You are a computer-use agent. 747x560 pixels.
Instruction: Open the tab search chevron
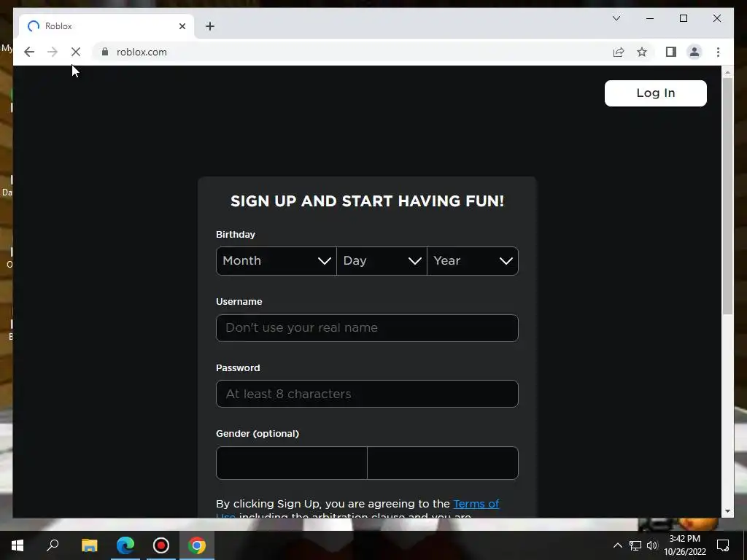[616, 18]
